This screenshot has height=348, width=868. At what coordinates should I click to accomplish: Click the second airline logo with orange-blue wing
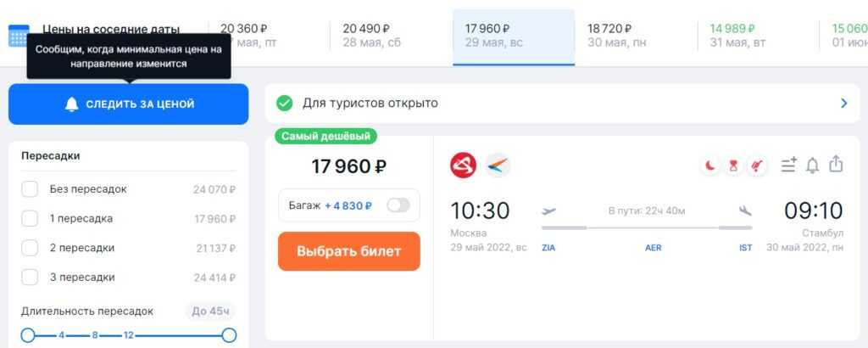point(498,165)
